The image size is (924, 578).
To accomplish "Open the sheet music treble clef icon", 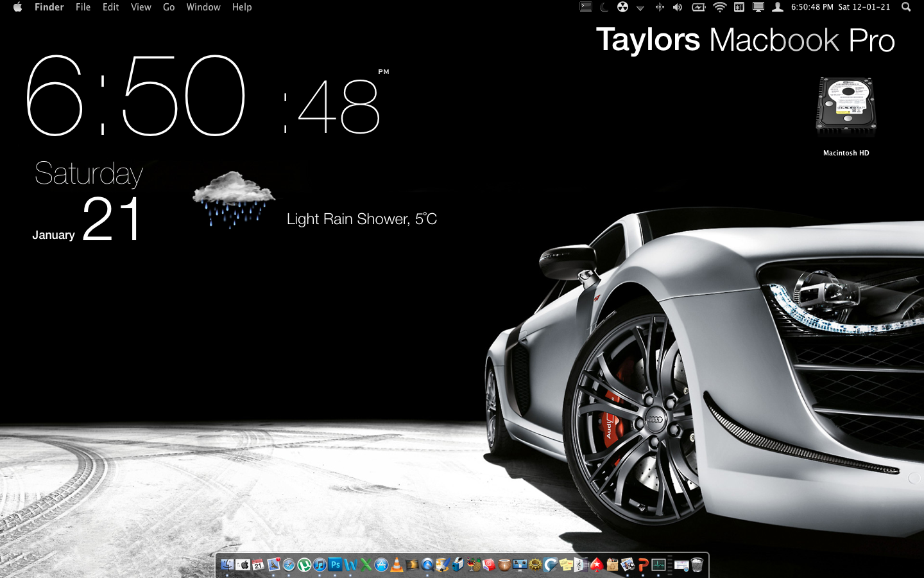I will tap(580, 565).
